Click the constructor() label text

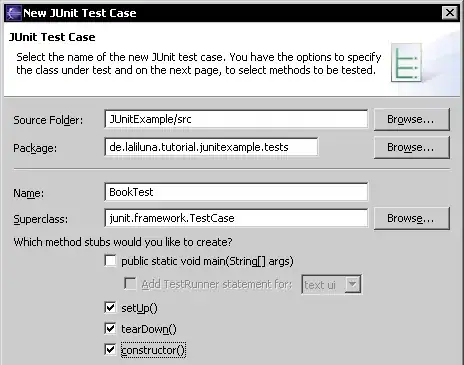point(153,350)
